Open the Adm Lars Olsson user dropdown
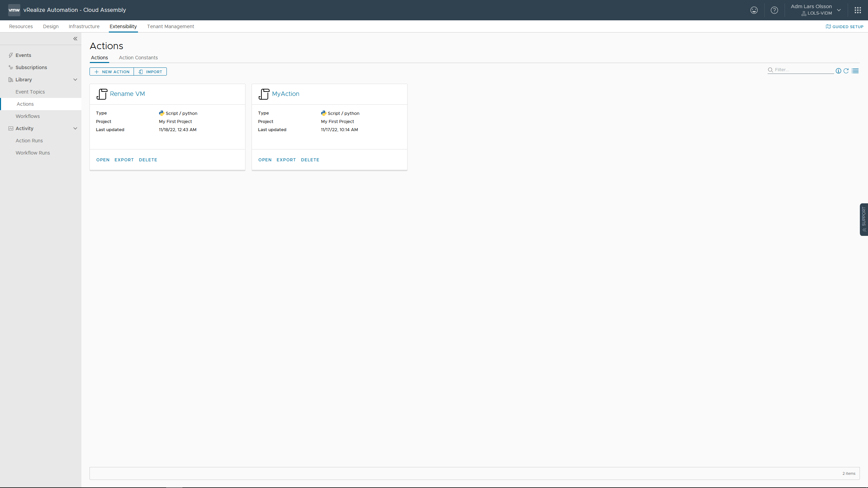The image size is (868, 488). pyautogui.click(x=816, y=10)
